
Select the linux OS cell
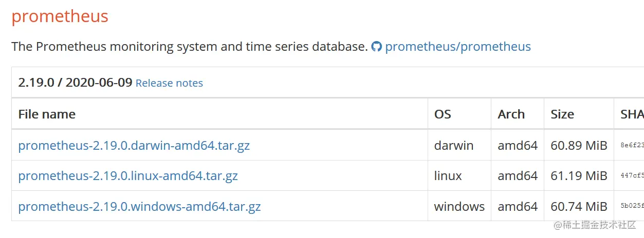(448, 176)
